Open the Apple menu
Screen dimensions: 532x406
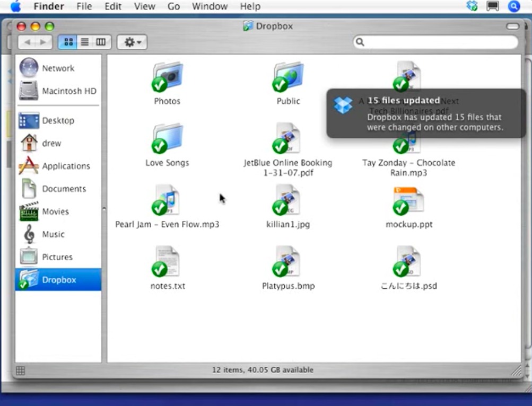point(15,6)
